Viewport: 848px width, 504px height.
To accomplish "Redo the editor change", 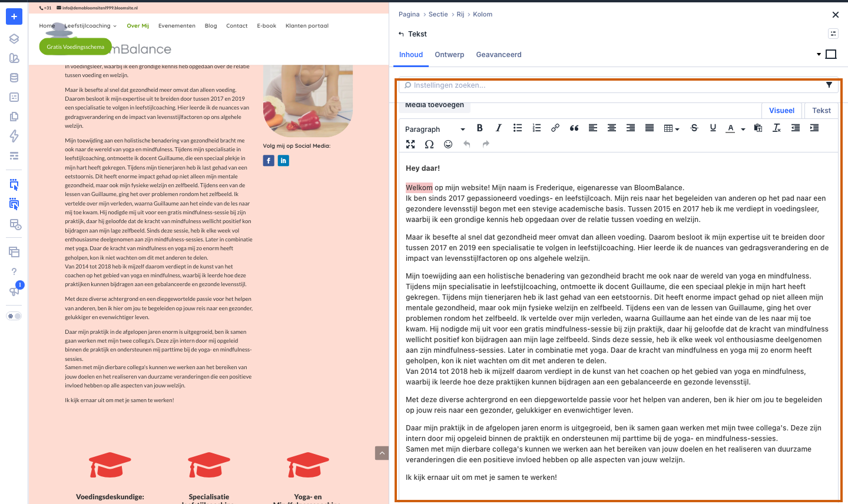I will pyautogui.click(x=486, y=144).
